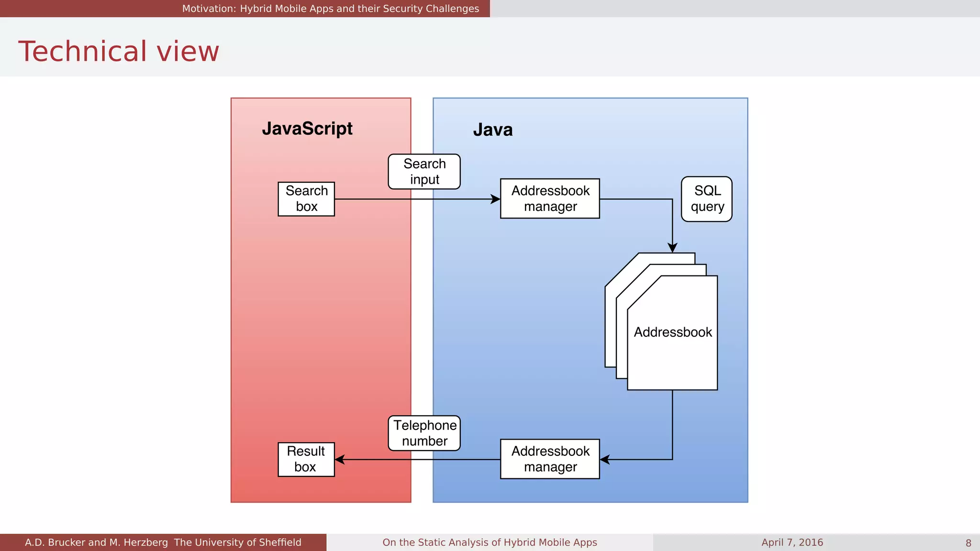Click the Technical view slide title

[119, 51]
